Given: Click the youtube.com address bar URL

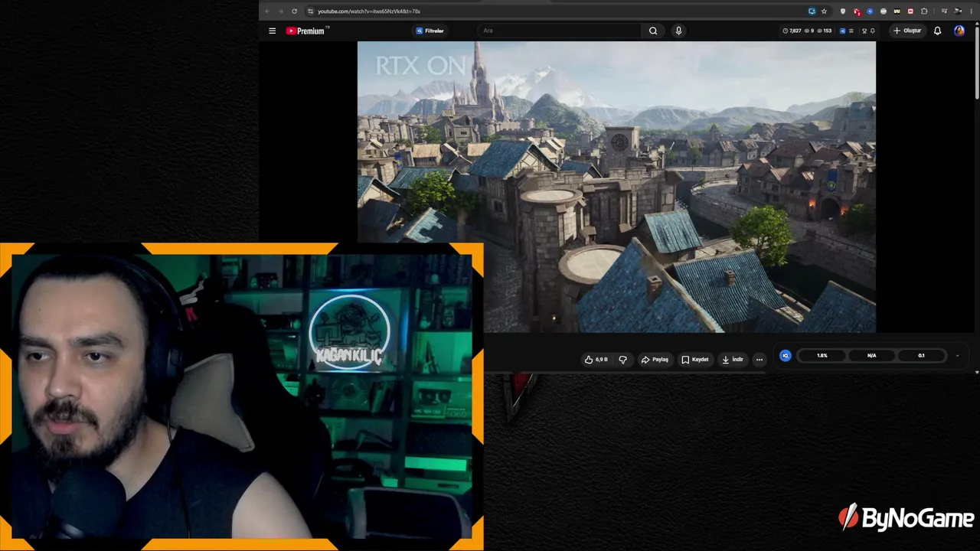Looking at the screenshot, I should (369, 11).
